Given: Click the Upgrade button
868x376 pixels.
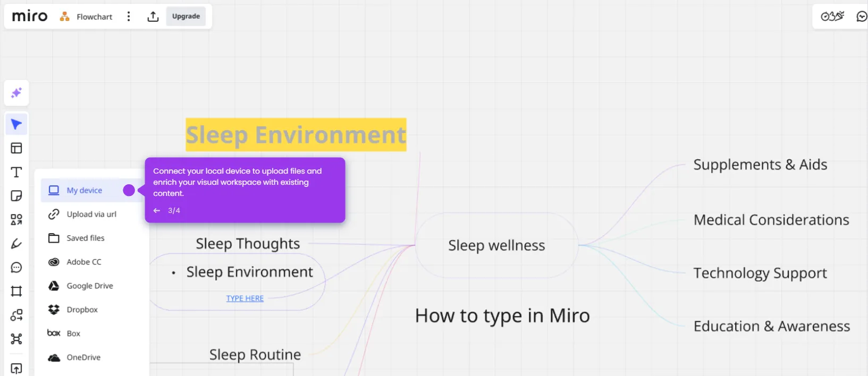Looking at the screenshot, I should click(186, 16).
